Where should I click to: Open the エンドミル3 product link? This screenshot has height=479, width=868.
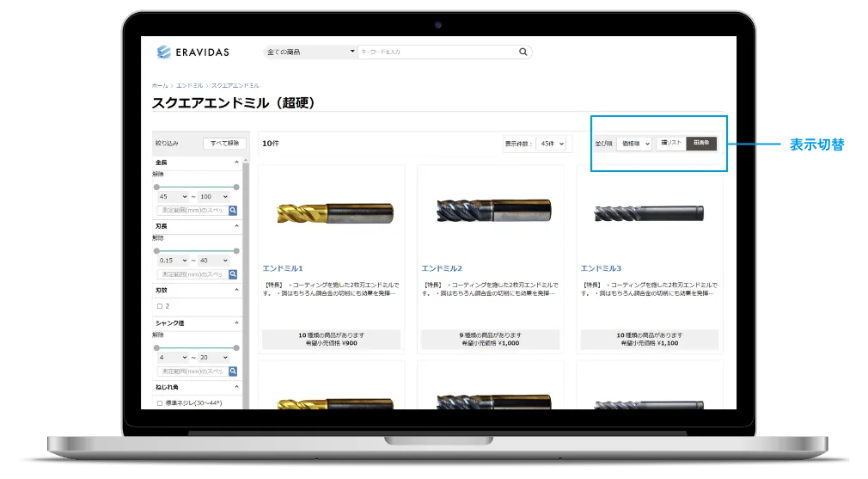click(601, 268)
